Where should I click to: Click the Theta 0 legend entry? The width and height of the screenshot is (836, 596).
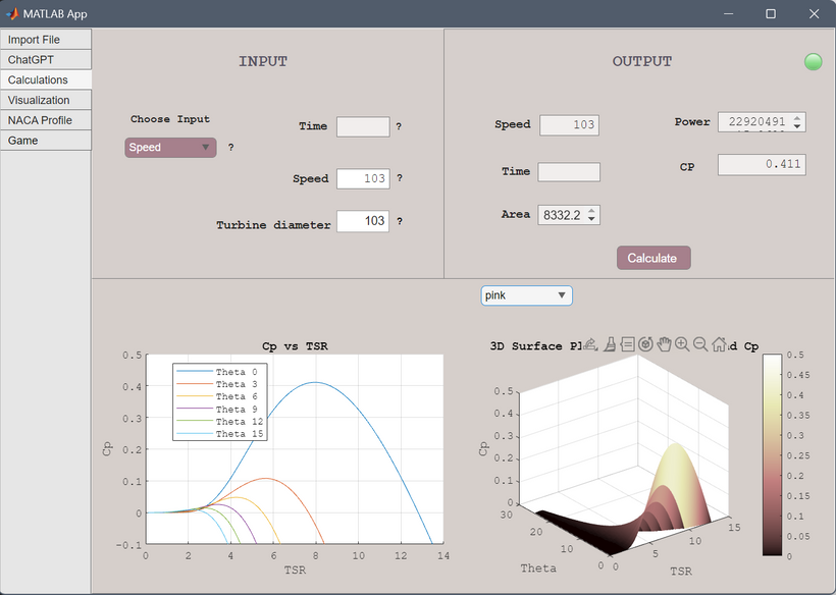tap(217, 372)
